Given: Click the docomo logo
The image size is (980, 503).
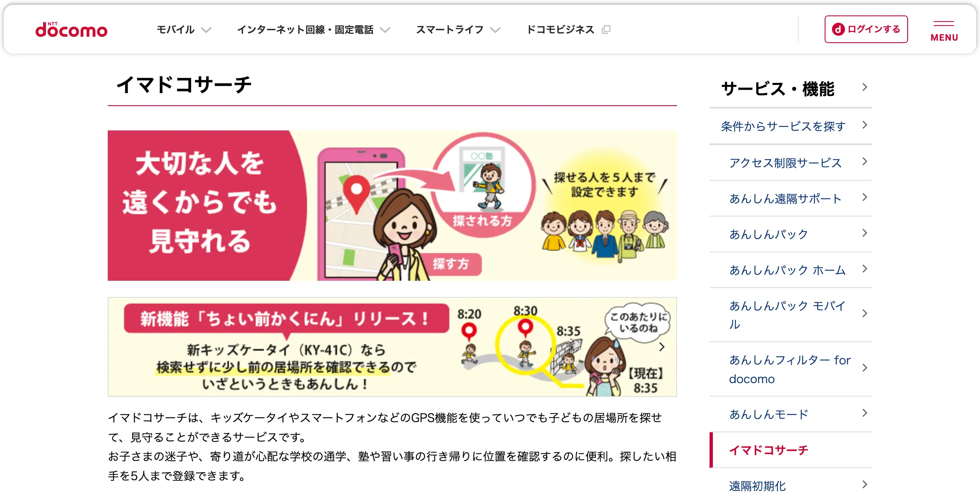Looking at the screenshot, I should click(x=71, y=30).
